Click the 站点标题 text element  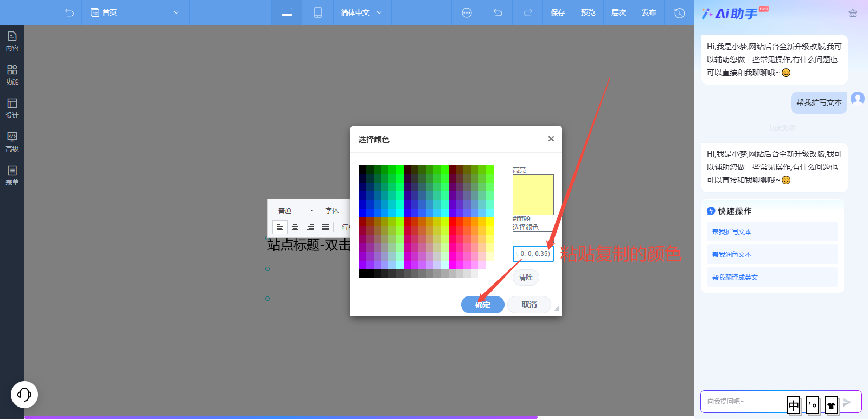309,245
